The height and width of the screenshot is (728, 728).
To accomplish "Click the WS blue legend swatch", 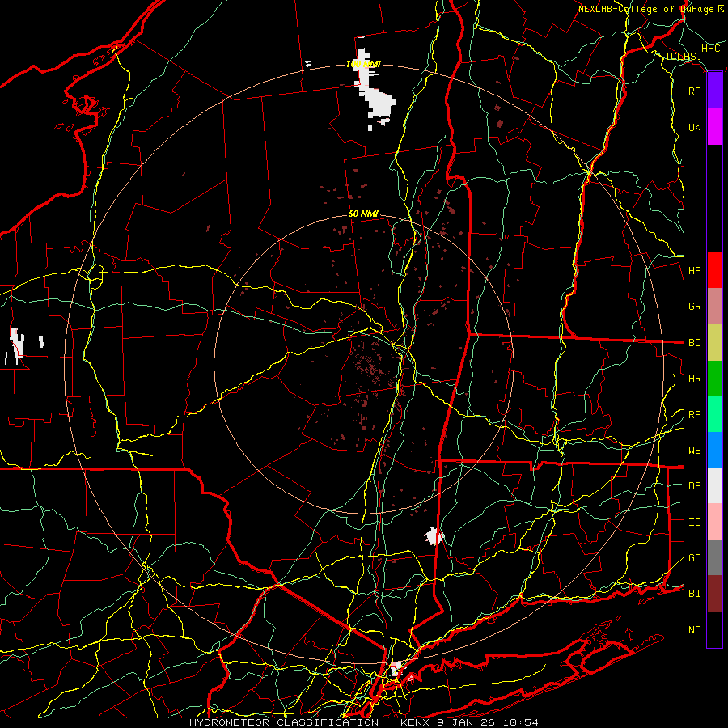I will (x=714, y=450).
